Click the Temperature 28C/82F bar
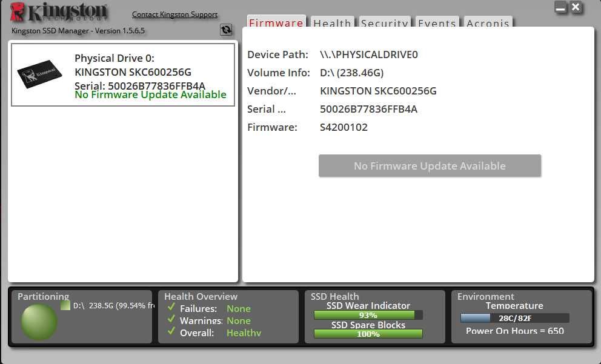This screenshot has width=601, height=364. click(515, 318)
